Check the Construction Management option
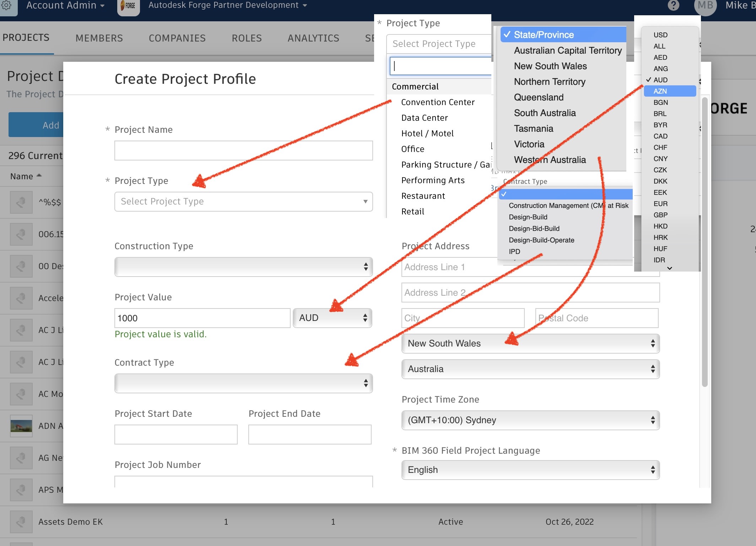This screenshot has height=546, width=756. click(568, 206)
